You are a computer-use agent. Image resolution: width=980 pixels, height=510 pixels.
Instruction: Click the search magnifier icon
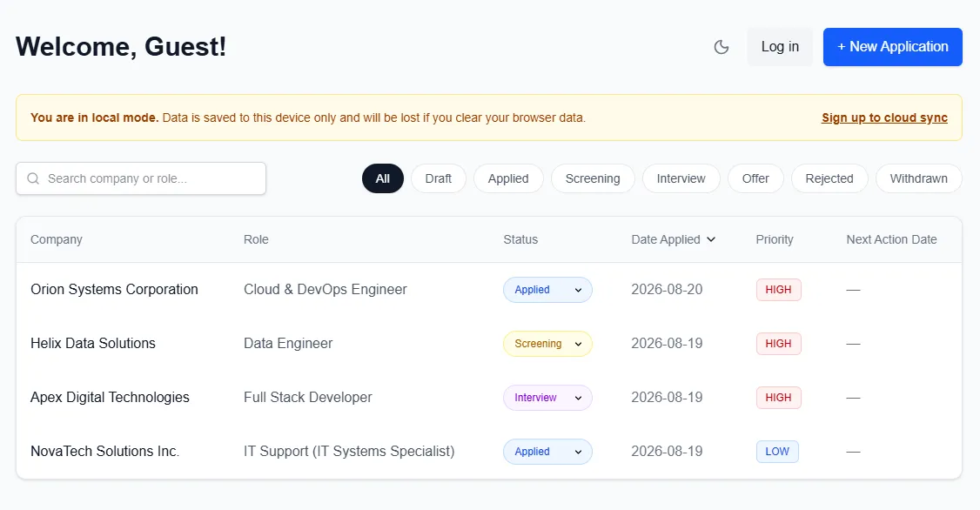click(x=33, y=178)
